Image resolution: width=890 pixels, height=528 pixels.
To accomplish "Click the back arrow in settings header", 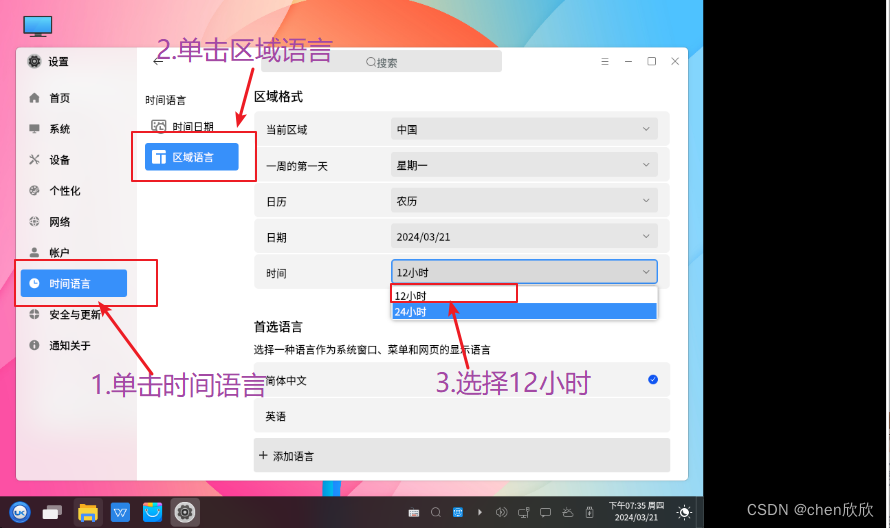I will pos(158,61).
